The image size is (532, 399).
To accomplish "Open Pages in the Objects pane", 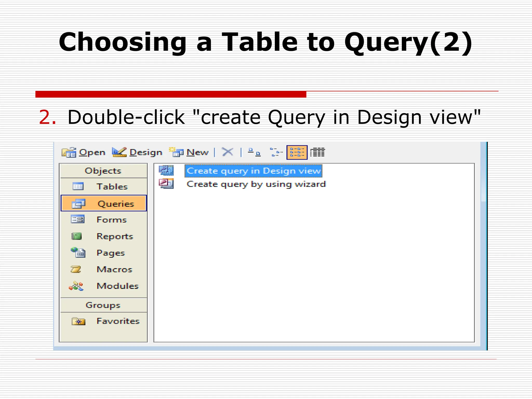I will coord(103,252).
